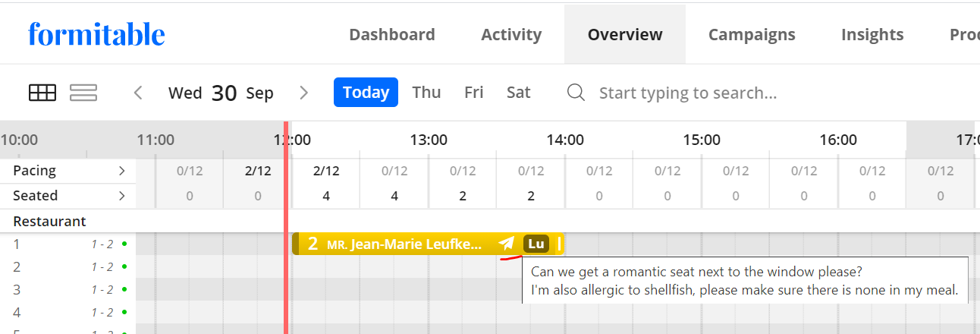Click the search magnifier icon
This screenshot has height=334, width=980.
coord(576,93)
